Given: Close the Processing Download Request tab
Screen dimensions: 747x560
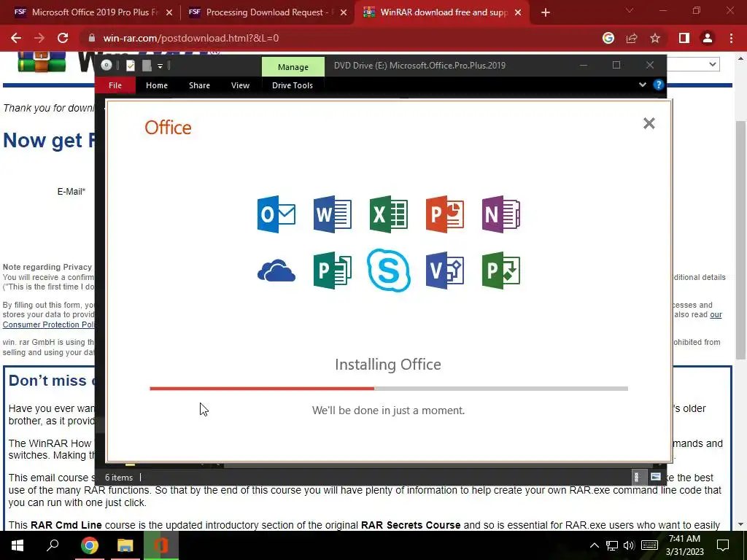Looking at the screenshot, I should pyautogui.click(x=344, y=12).
